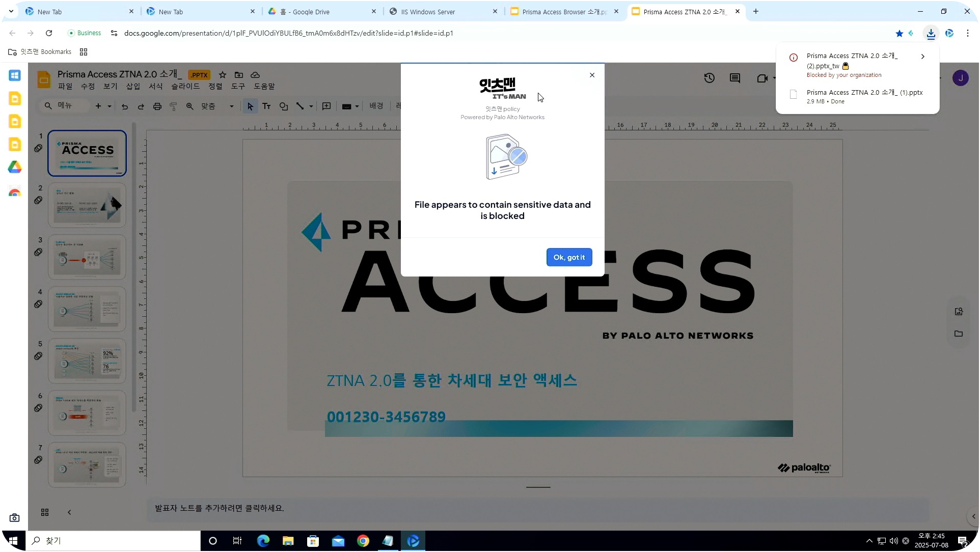
Task: Click the Ok, got it button
Action: click(569, 257)
